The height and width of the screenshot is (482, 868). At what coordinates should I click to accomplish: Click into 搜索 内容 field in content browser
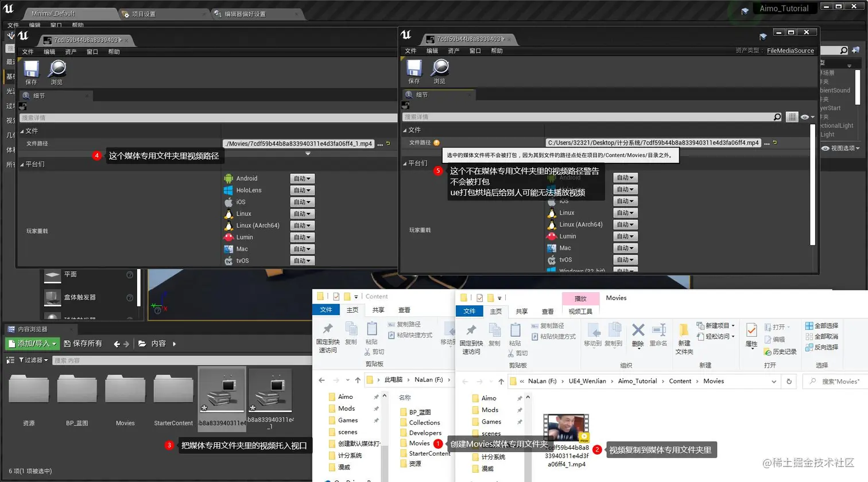181,360
